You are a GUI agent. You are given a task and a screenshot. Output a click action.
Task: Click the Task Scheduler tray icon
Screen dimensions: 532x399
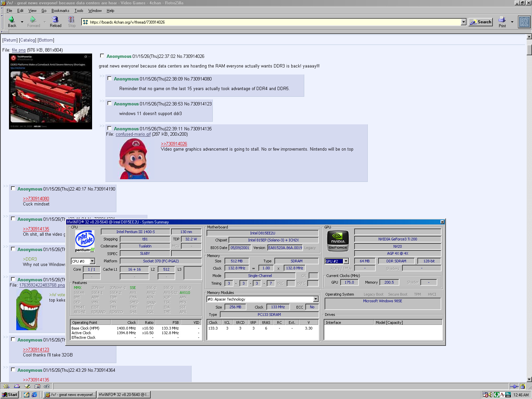click(x=485, y=395)
